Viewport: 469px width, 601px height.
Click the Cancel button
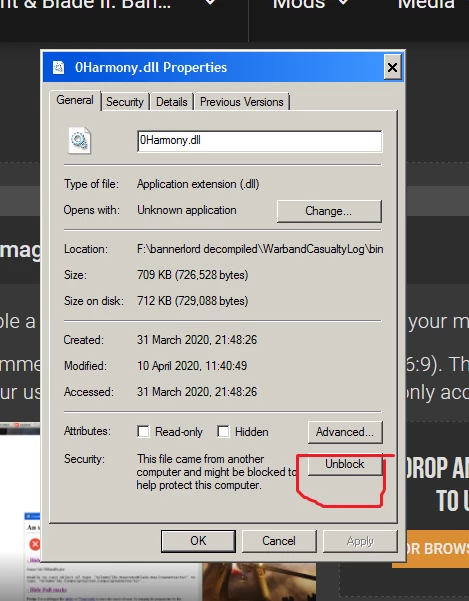(279, 541)
